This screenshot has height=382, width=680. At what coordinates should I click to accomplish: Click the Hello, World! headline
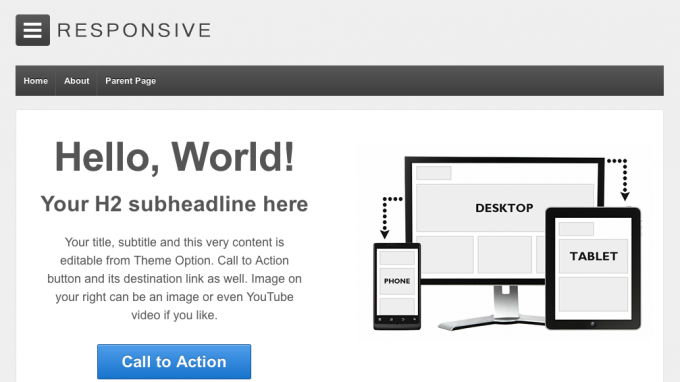(x=174, y=157)
